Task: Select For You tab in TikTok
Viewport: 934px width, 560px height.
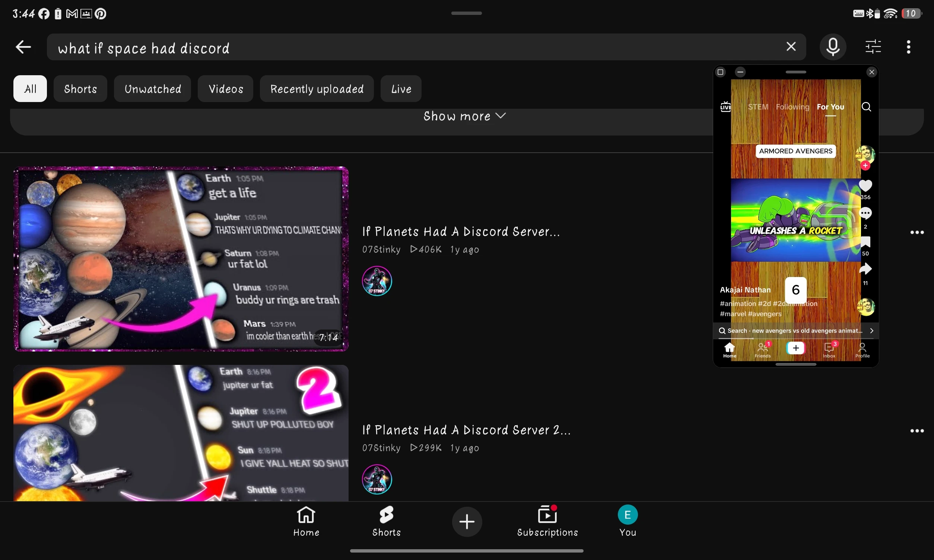Action: point(830,107)
